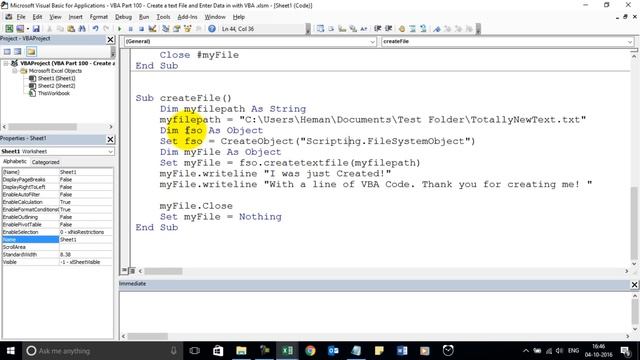Pause execution with the Break icon

(x=131, y=29)
